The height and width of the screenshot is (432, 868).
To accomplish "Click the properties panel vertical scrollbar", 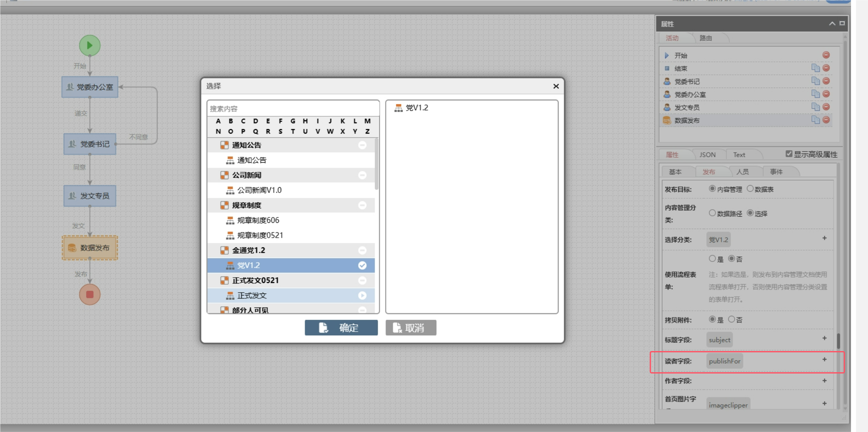I will 839,341.
